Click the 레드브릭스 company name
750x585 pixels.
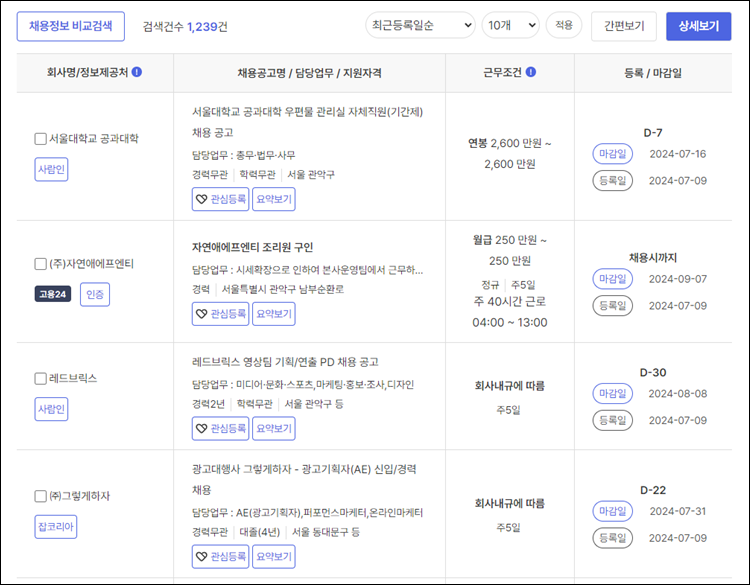click(73, 379)
